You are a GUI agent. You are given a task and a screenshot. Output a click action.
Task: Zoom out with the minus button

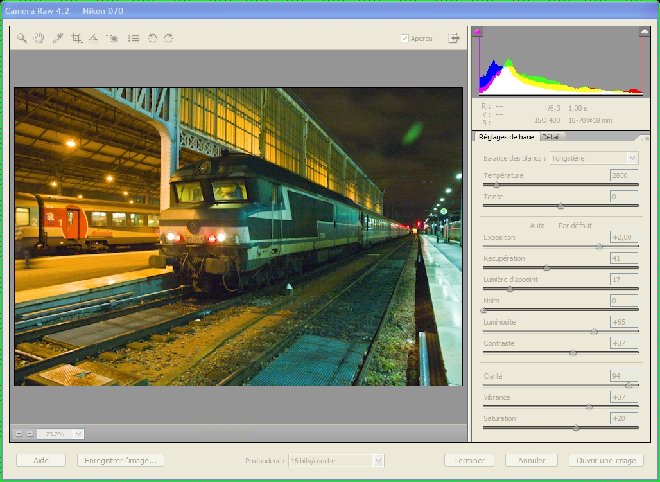click(19, 434)
